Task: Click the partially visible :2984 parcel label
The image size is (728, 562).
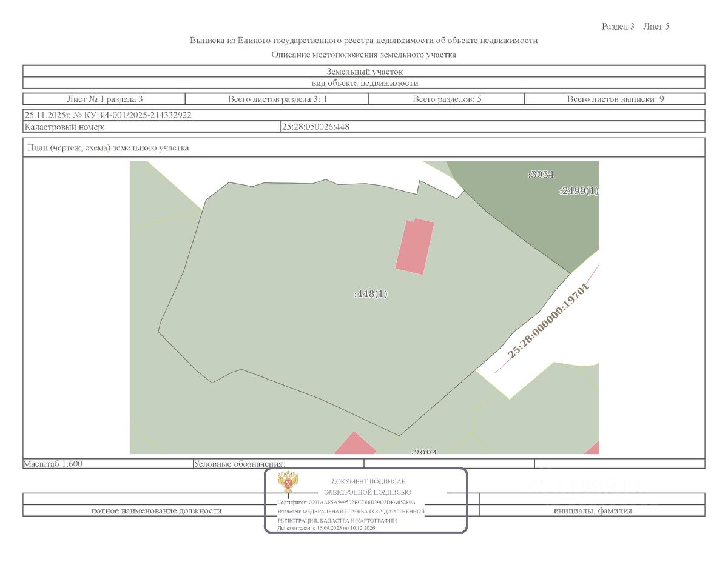Action: [423, 452]
